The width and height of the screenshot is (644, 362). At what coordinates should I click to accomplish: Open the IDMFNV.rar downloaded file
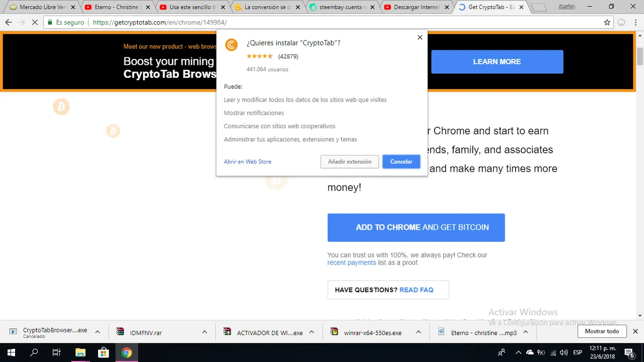coord(146,332)
